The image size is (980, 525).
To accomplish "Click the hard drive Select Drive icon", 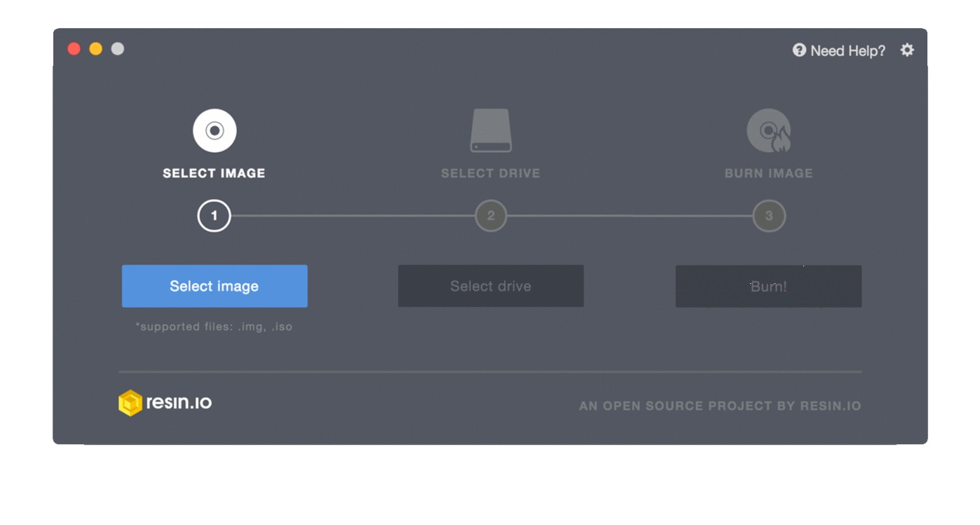I will point(491,130).
